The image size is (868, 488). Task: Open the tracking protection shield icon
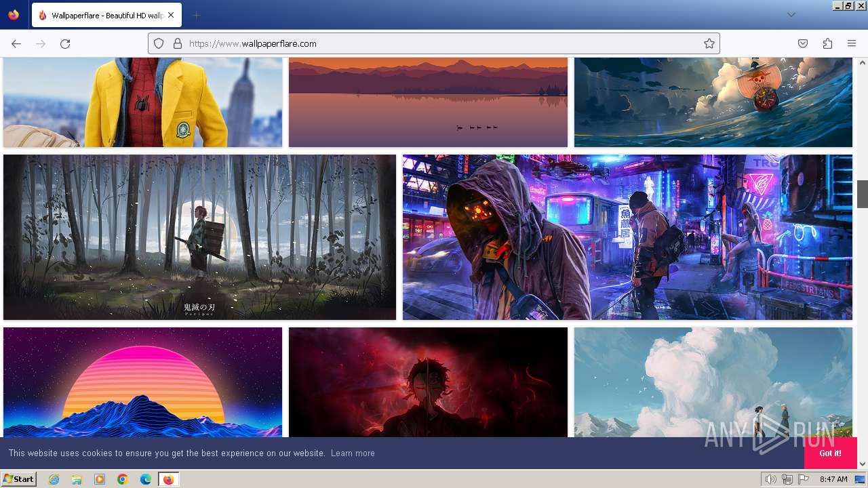tap(159, 43)
